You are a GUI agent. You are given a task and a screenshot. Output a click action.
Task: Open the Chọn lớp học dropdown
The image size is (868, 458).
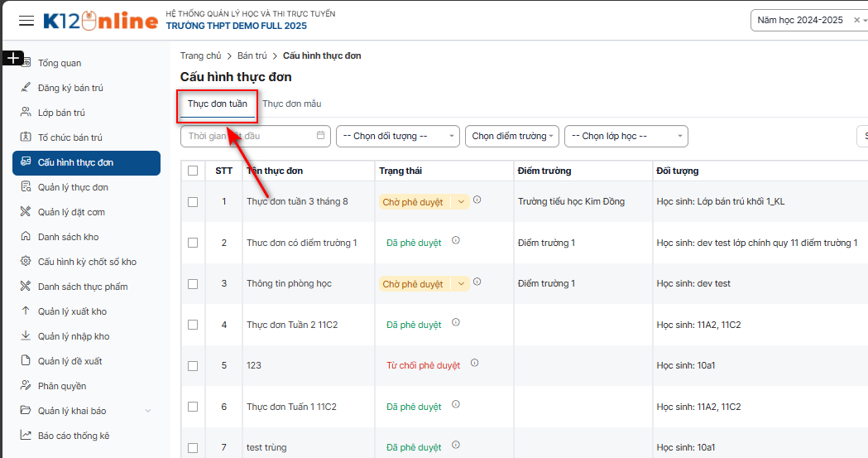point(626,137)
